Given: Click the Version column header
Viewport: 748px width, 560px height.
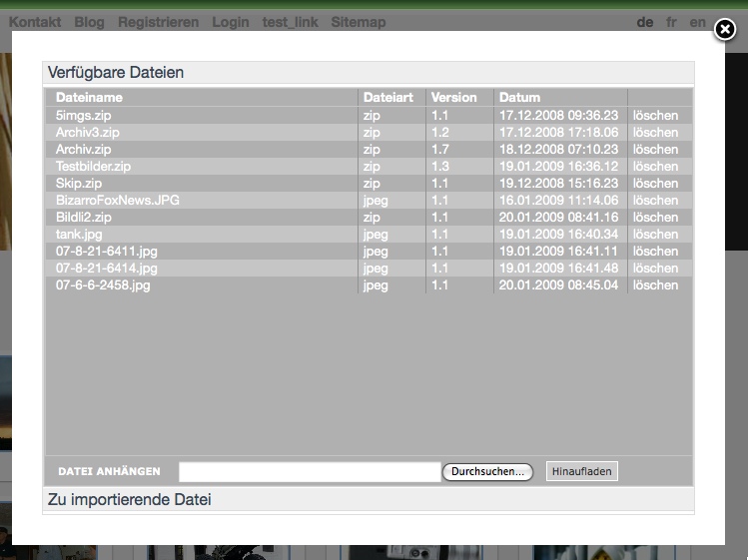Looking at the screenshot, I should (454, 98).
